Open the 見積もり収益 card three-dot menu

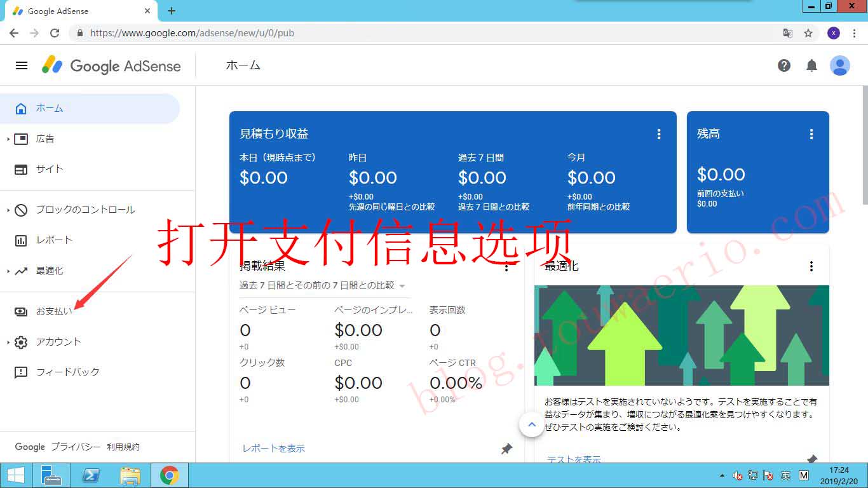point(659,134)
